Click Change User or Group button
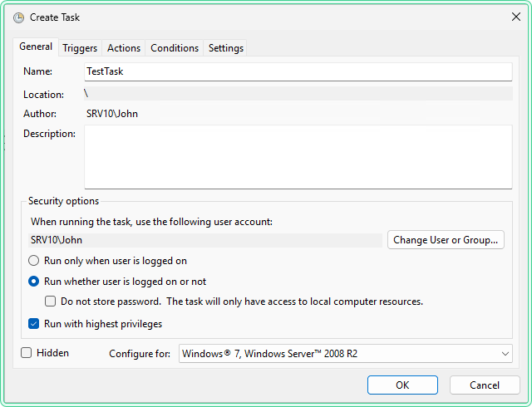The height and width of the screenshot is (407, 532). (446, 240)
